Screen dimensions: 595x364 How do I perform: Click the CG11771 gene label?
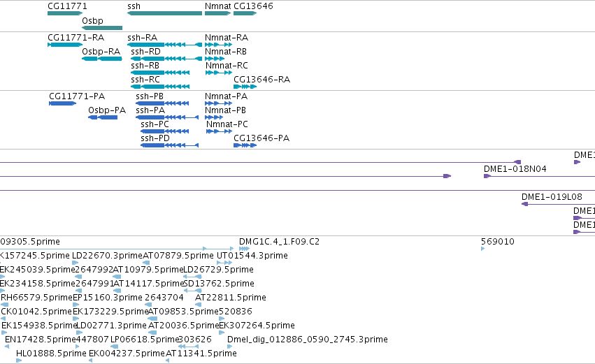[x=67, y=6]
